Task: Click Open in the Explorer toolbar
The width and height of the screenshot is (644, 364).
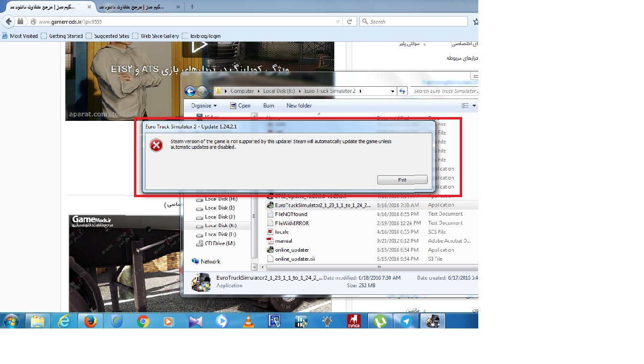Action: tap(241, 106)
